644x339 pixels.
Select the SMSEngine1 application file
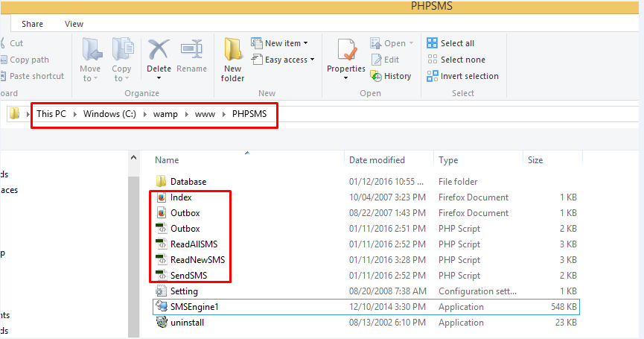[x=194, y=307]
